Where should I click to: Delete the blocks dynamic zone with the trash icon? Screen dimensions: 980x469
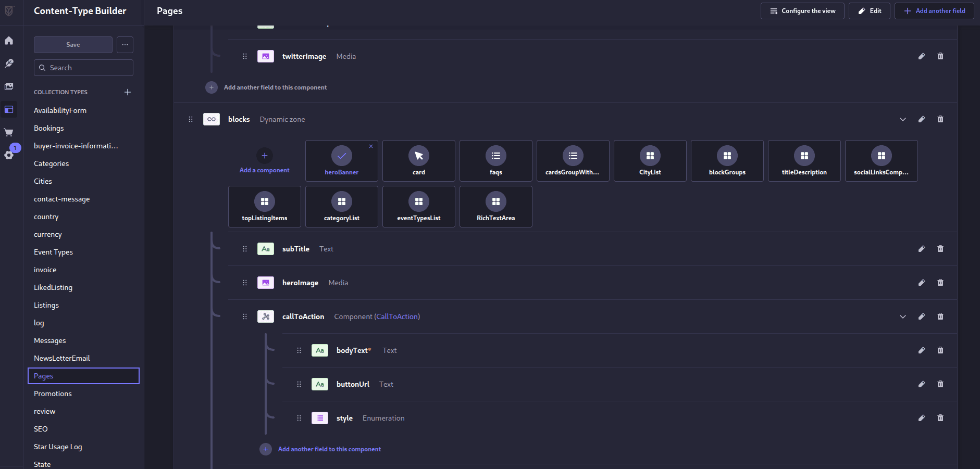940,119
